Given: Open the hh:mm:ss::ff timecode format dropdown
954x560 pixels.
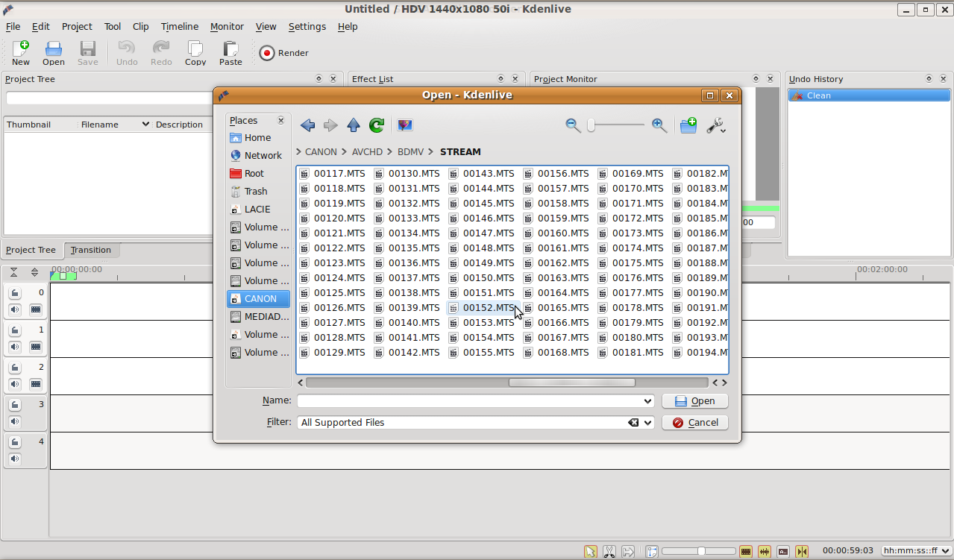Looking at the screenshot, I should point(914,551).
